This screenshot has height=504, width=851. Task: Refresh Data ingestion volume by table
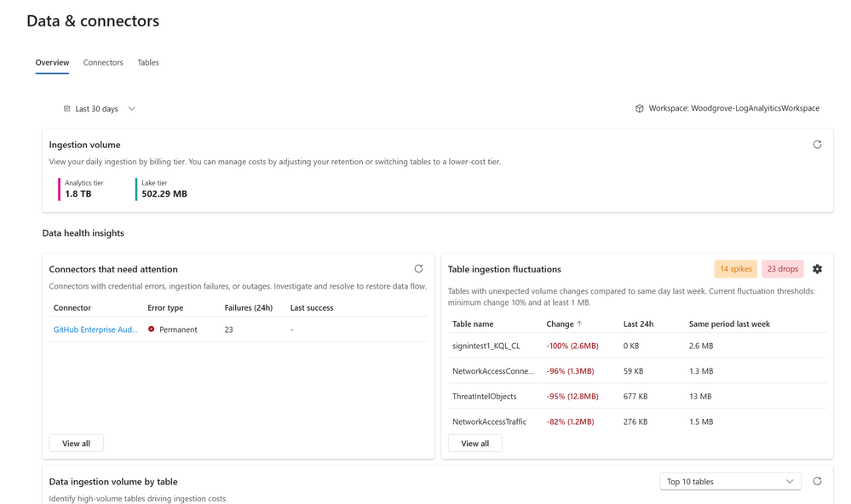coord(817,481)
